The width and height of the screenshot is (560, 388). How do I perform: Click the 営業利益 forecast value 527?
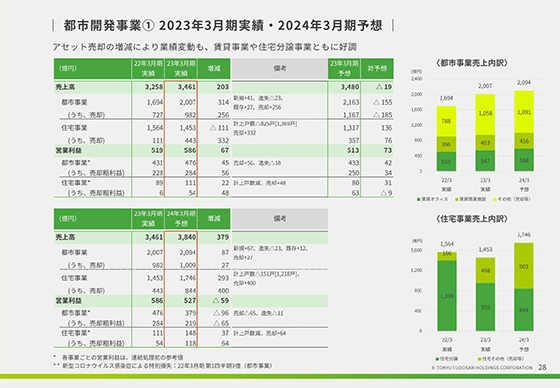point(190,300)
